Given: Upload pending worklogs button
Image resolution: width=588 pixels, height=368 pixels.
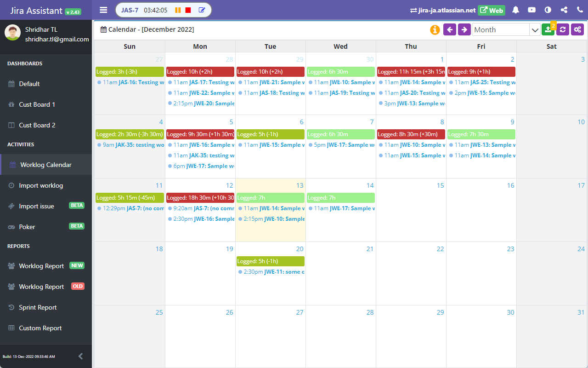Looking at the screenshot, I should click(x=548, y=29).
